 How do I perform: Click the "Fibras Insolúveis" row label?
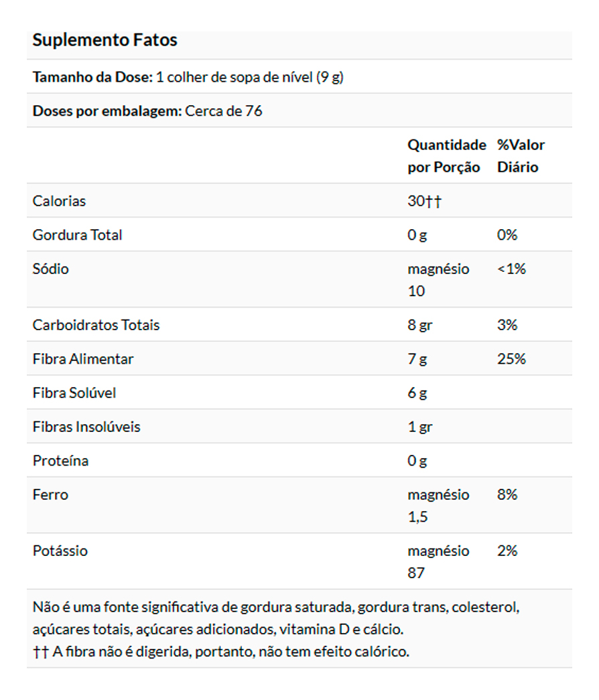pos(86,427)
